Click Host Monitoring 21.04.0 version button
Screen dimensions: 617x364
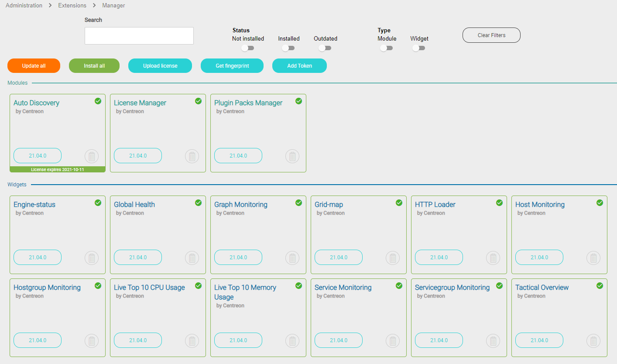[539, 258]
